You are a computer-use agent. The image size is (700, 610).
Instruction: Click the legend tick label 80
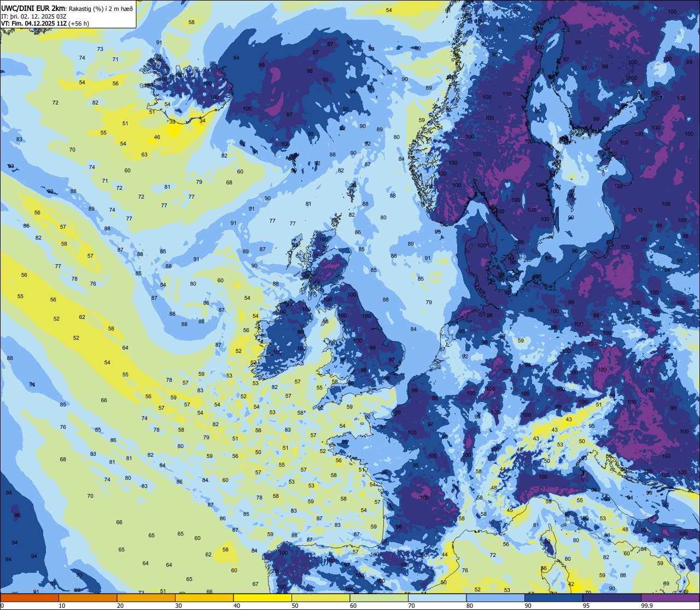(x=470, y=606)
